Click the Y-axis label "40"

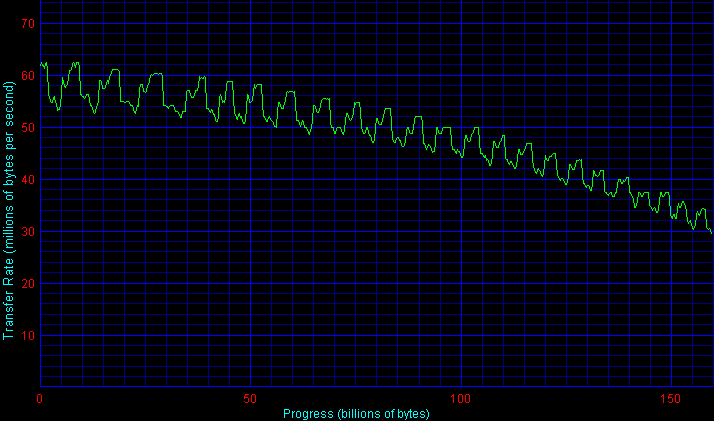pos(26,179)
